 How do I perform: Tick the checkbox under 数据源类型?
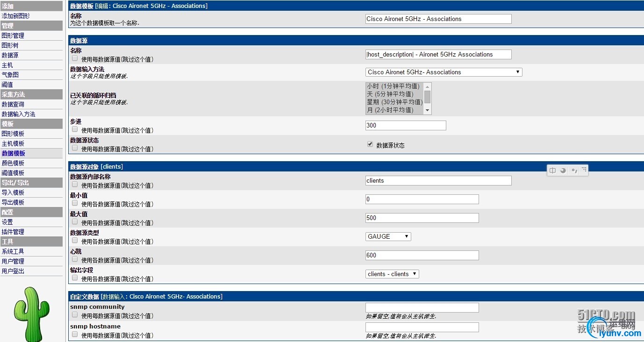click(x=75, y=241)
